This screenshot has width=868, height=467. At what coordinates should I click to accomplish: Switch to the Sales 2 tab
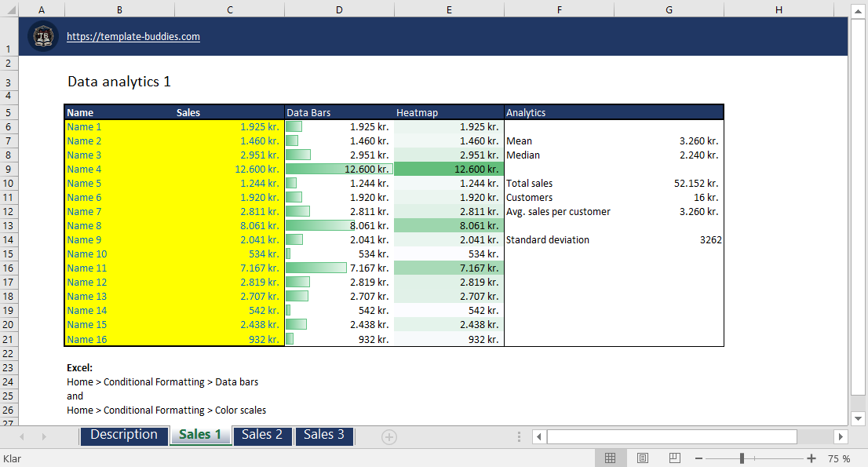click(262, 436)
